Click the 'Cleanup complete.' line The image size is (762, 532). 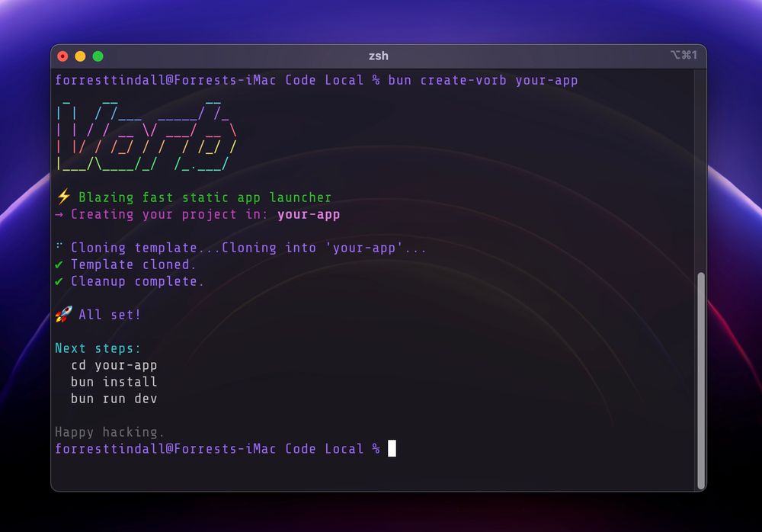[137, 281]
